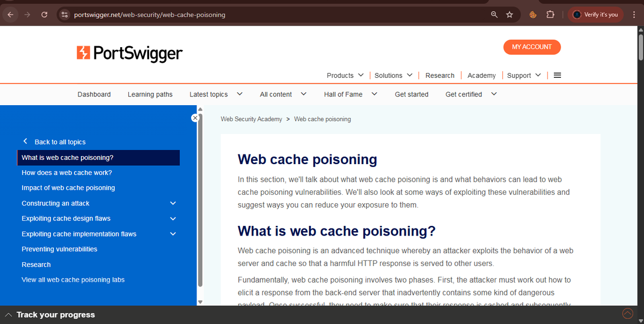This screenshot has width=644, height=324.
Task: Close the sidebar with the X icon
Action: (x=195, y=118)
